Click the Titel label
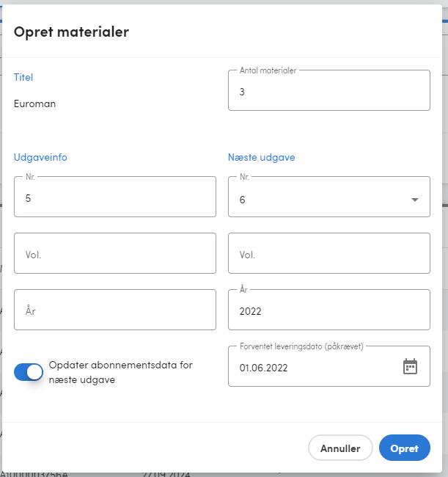 (x=23, y=77)
